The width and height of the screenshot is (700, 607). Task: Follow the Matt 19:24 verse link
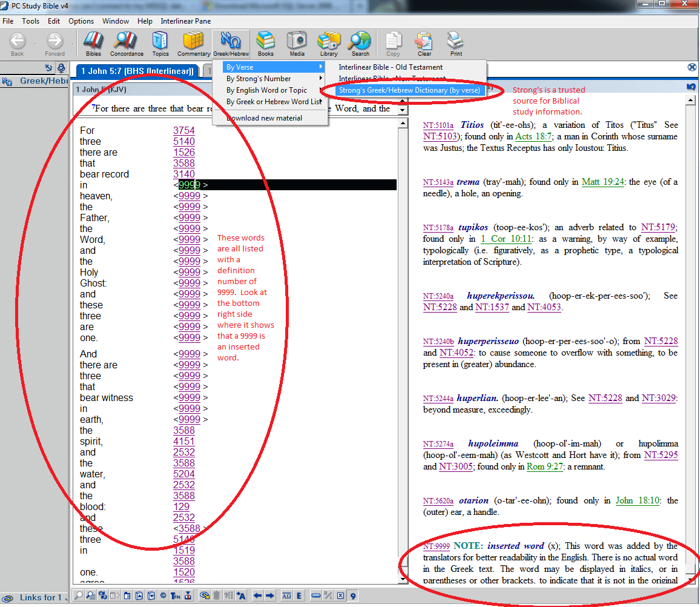[x=603, y=182]
